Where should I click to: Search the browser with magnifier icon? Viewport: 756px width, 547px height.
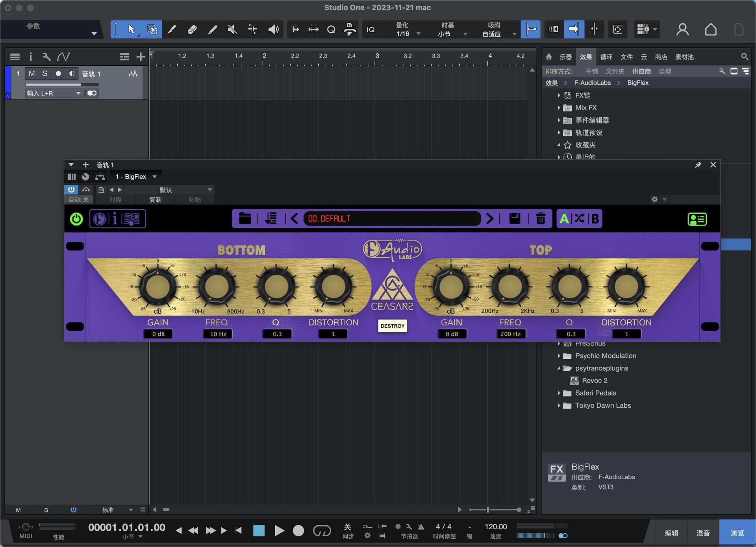pyautogui.click(x=744, y=57)
